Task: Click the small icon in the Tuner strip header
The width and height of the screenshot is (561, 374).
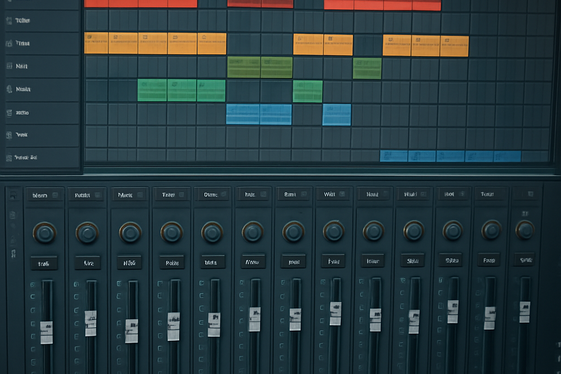Action: [x=181, y=195]
